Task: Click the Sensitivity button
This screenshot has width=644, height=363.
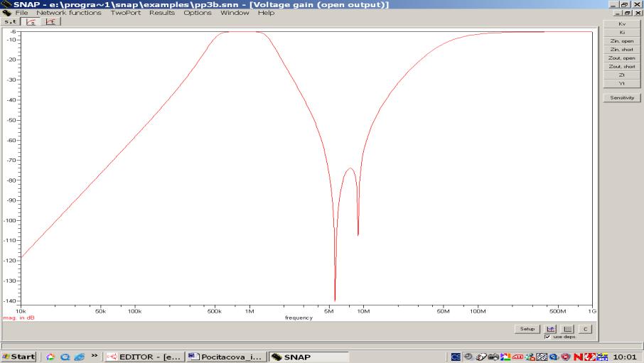Action: pos(622,98)
